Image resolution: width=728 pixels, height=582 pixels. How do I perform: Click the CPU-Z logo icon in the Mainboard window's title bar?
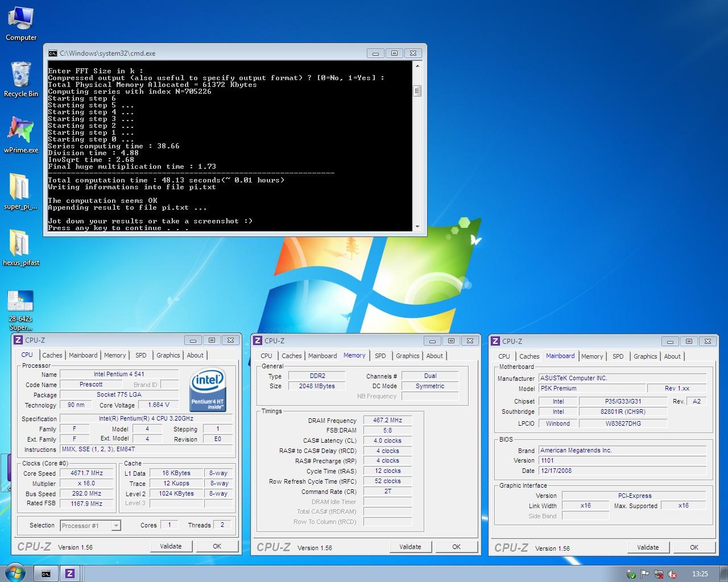point(495,341)
